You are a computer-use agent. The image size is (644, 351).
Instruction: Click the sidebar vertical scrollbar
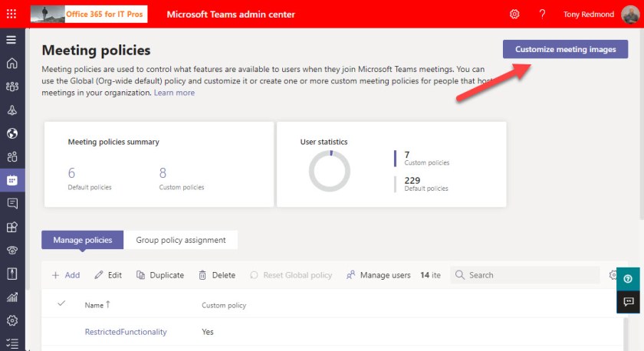27,160
